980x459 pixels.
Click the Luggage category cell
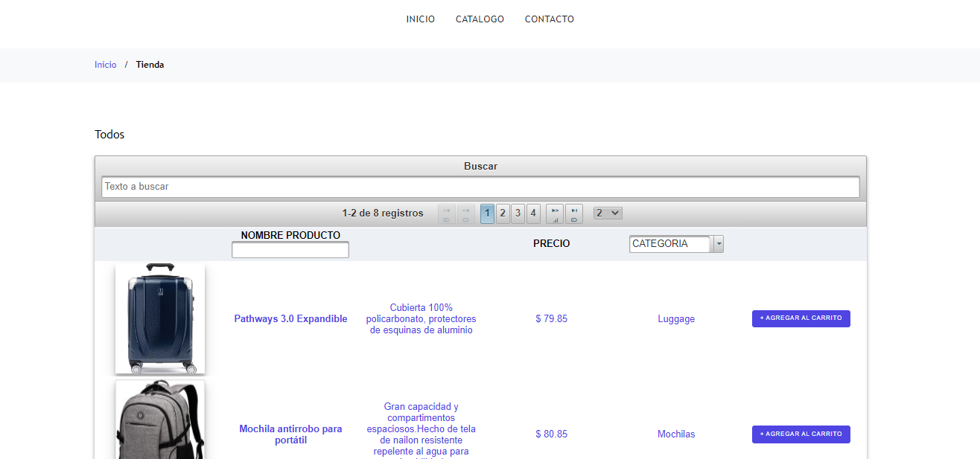(x=676, y=319)
